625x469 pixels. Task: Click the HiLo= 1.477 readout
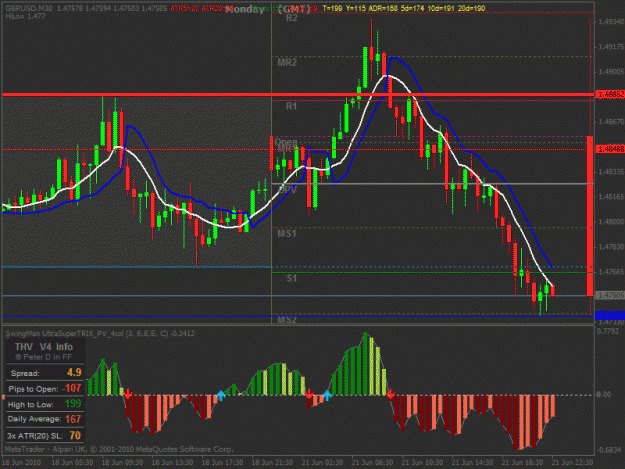point(25,16)
